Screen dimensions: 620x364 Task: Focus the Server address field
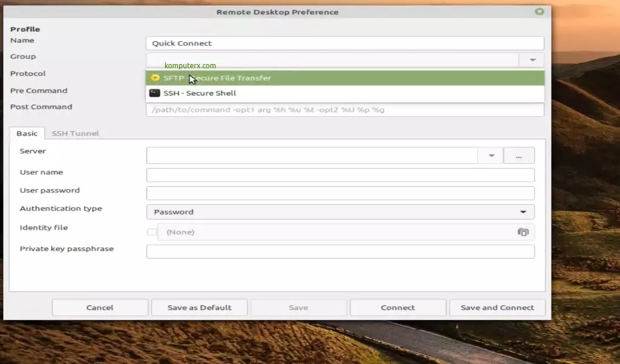pyautogui.click(x=312, y=156)
